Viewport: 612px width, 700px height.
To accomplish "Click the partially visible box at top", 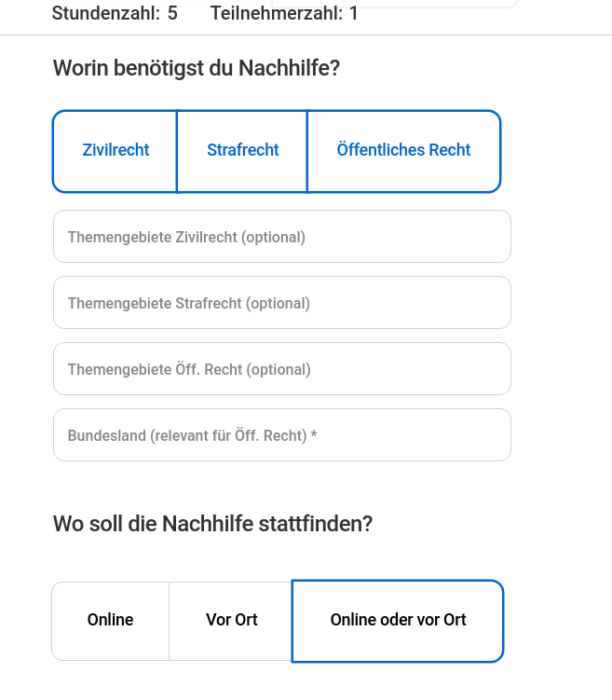I will click(x=395, y=4).
